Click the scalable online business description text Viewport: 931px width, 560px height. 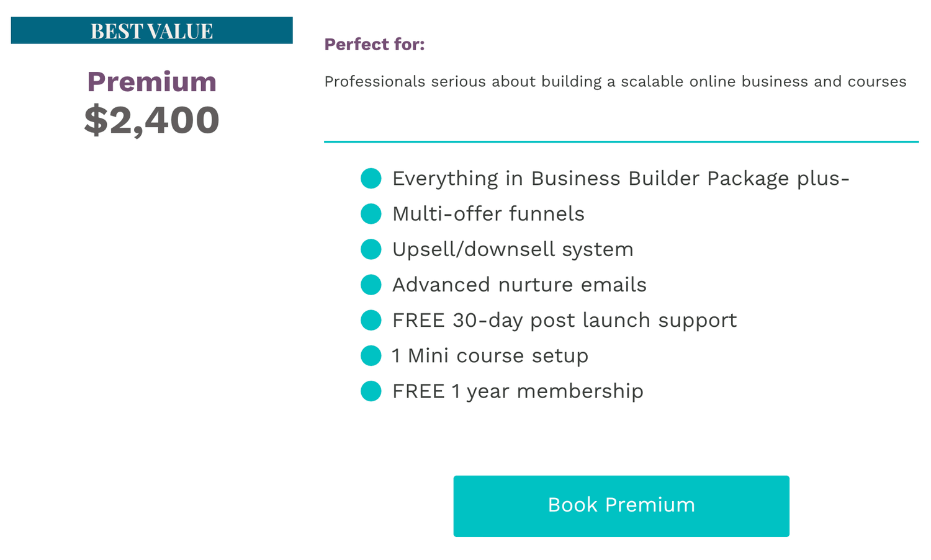click(x=614, y=82)
